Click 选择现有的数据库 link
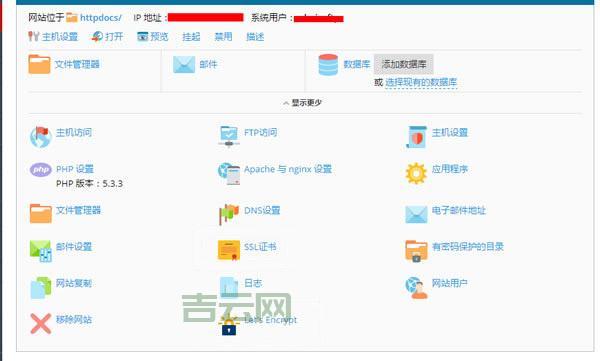Image resolution: width=600 pixels, height=361 pixels. point(421,82)
